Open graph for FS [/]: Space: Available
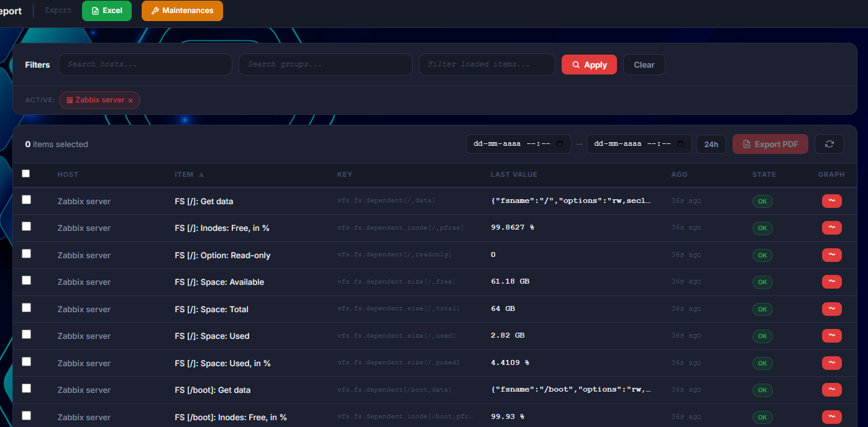868x427 pixels. [831, 282]
